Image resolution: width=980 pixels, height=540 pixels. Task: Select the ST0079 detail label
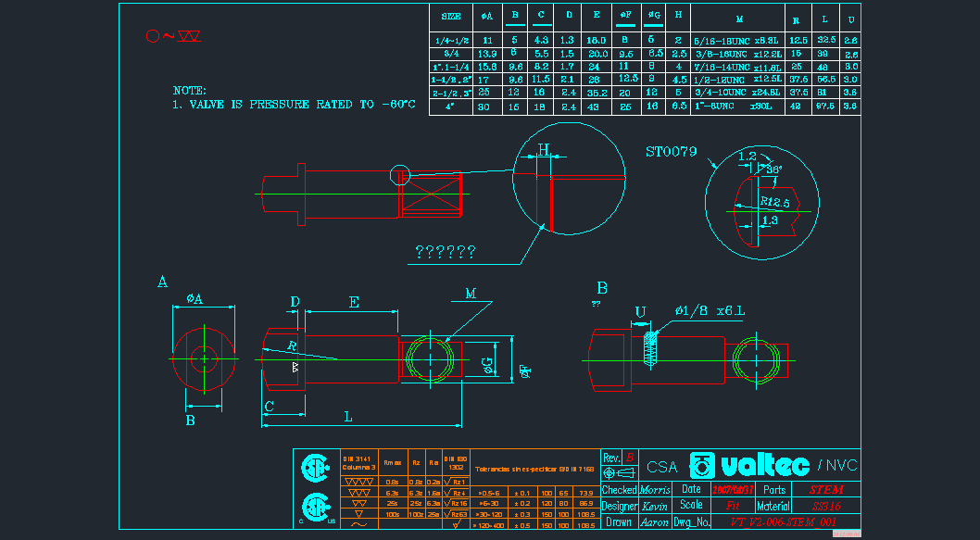click(x=671, y=152)
